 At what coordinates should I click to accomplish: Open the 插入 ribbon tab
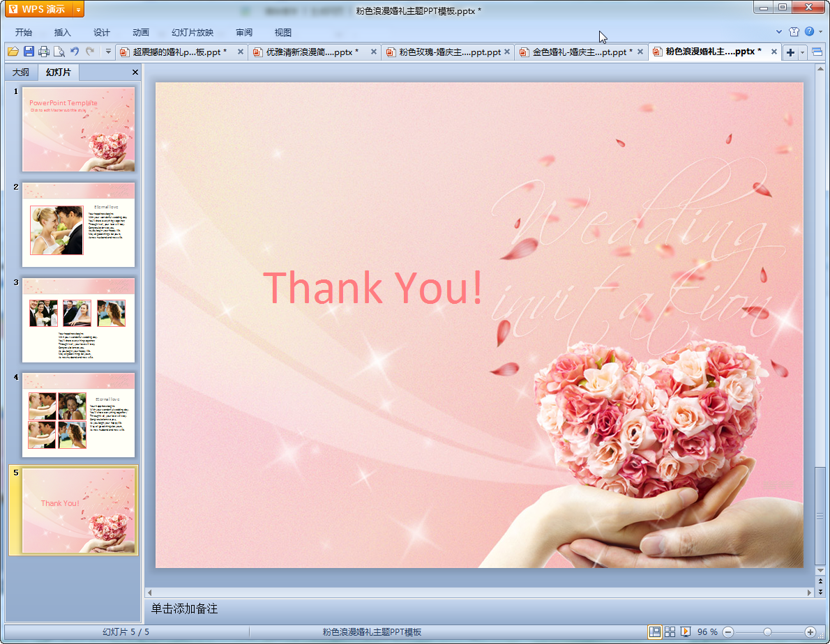(x=62, y=32)
